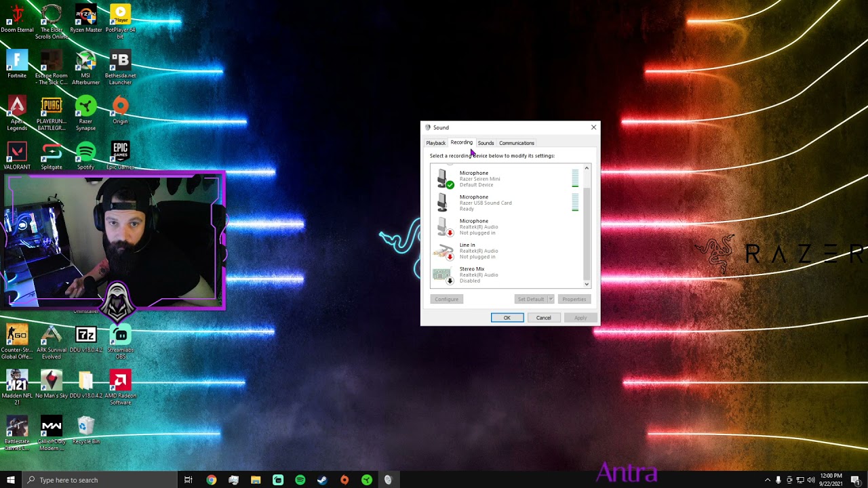Open The Elder Scrolls Online shortcut
The width and height of the screenshot is (868, 488).
pos(52,22)
